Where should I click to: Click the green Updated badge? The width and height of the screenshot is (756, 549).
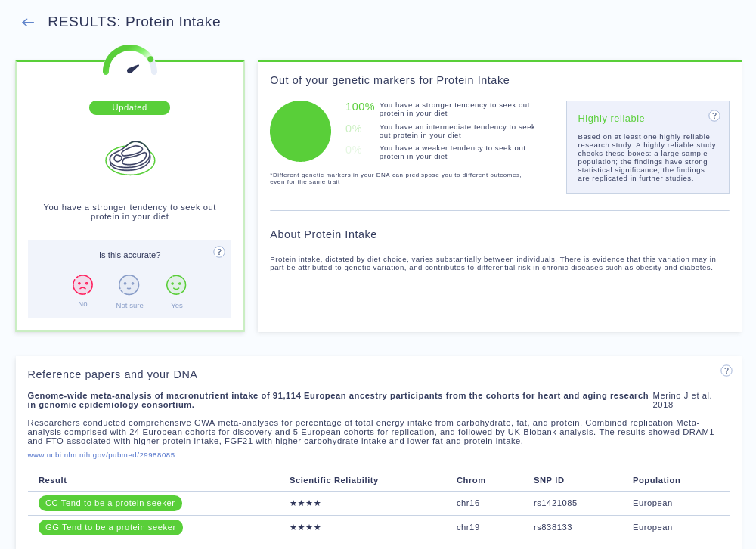point(130,107)
